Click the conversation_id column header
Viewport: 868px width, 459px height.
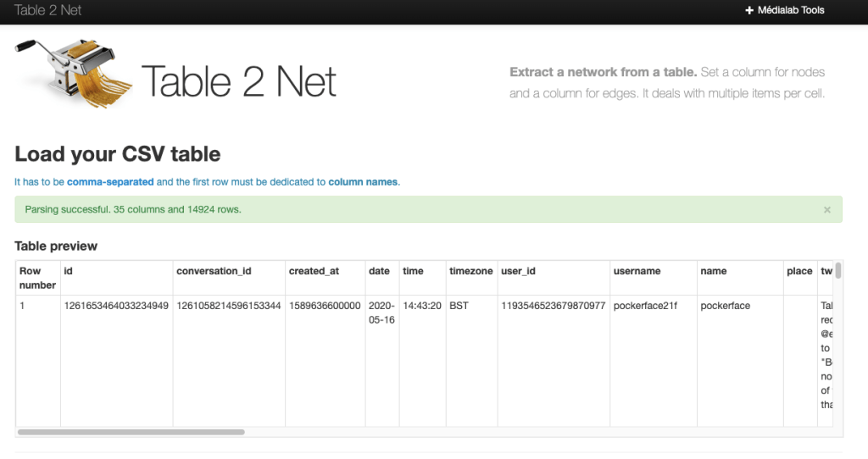(x=229, y=278)
